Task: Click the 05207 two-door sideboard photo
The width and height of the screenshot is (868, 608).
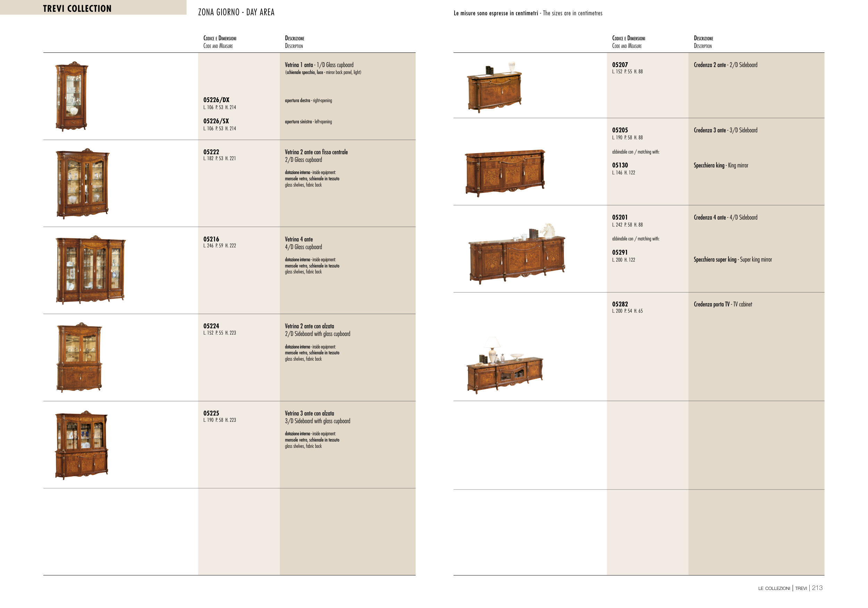Action: point(494,89)
